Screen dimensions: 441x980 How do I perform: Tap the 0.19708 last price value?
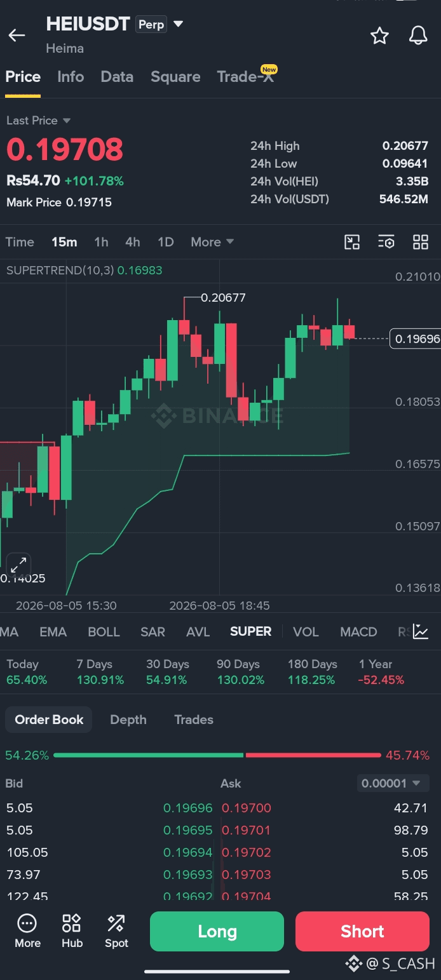point(65,149)
